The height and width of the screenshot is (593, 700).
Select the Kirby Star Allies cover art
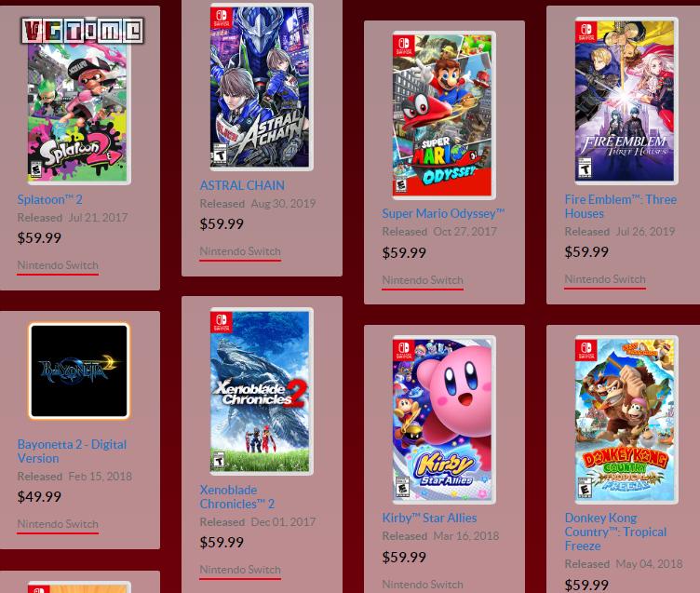pos(444,419)
